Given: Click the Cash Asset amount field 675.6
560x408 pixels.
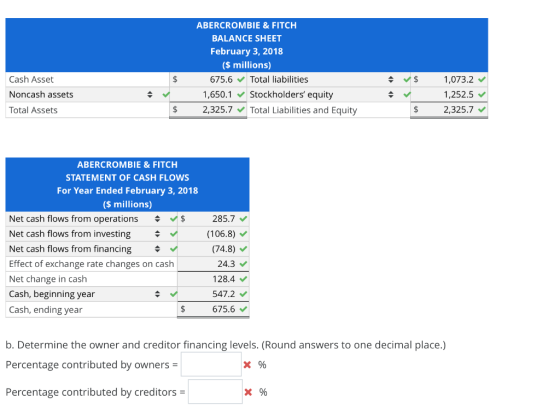Looking at the screenshot, I should [208, 79].
